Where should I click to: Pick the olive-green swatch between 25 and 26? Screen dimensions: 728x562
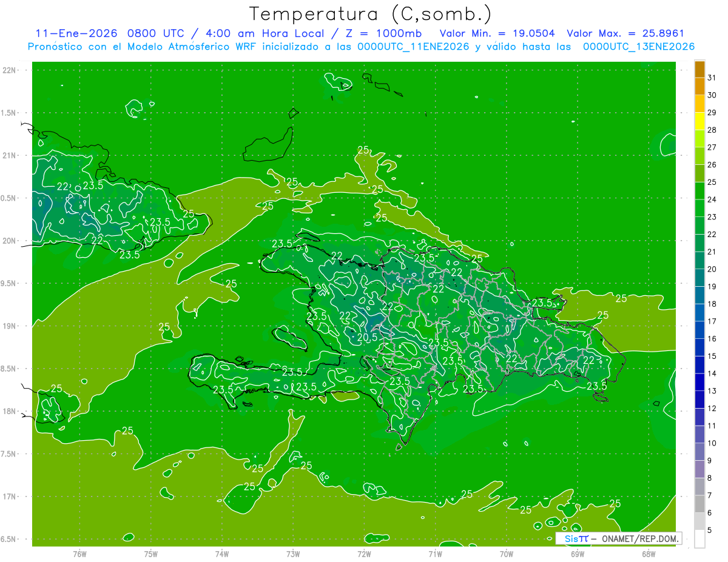(699, 173)
